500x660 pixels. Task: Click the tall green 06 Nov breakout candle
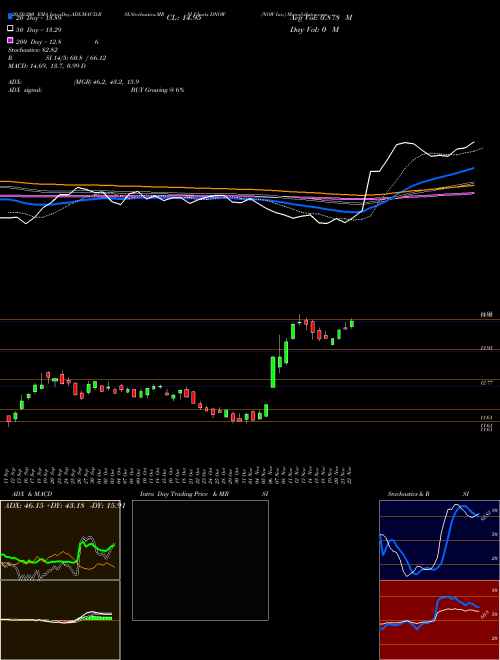click(273, 372)
